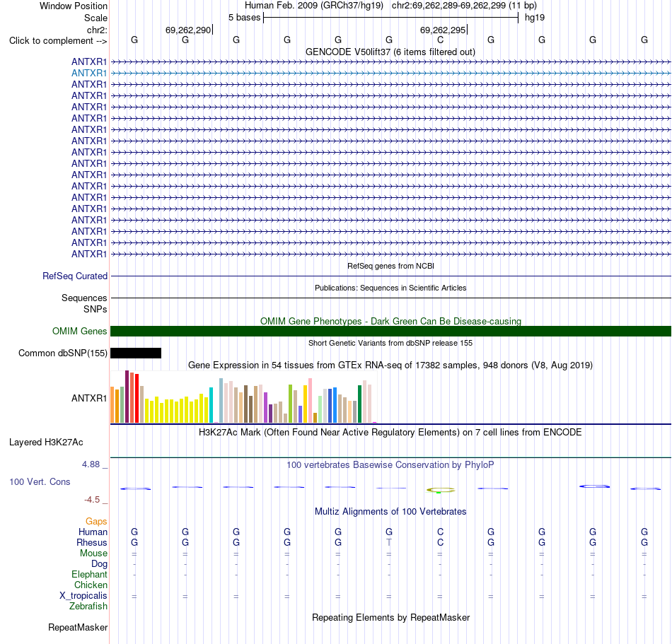Click the Window Position label
672x644 pixels.
click(74, 6)
